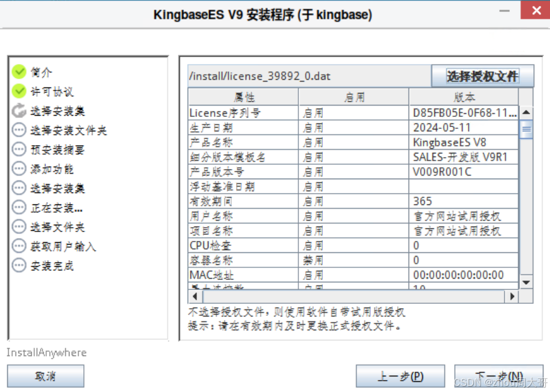Select the 容器名称 row label

pos(211,260)
